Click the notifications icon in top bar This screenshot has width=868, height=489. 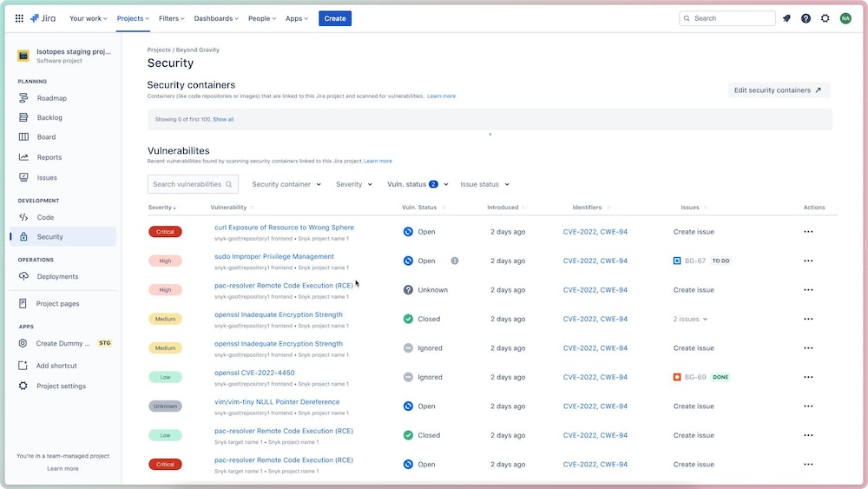(786, 18)
